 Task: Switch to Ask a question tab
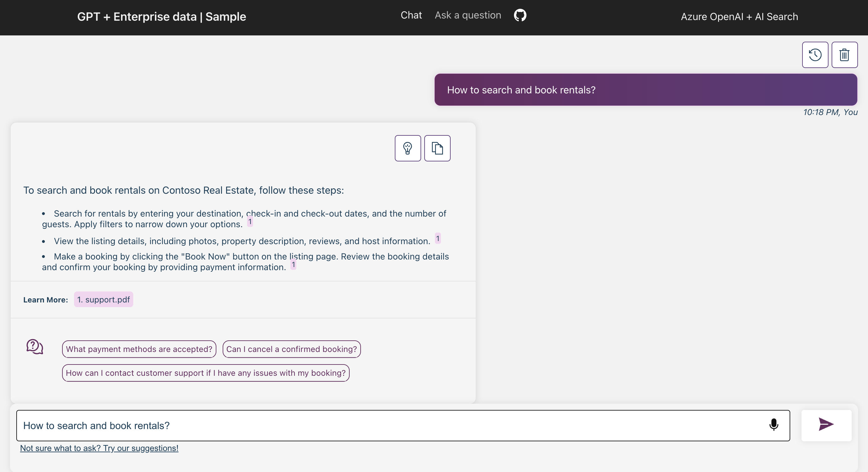468,15
